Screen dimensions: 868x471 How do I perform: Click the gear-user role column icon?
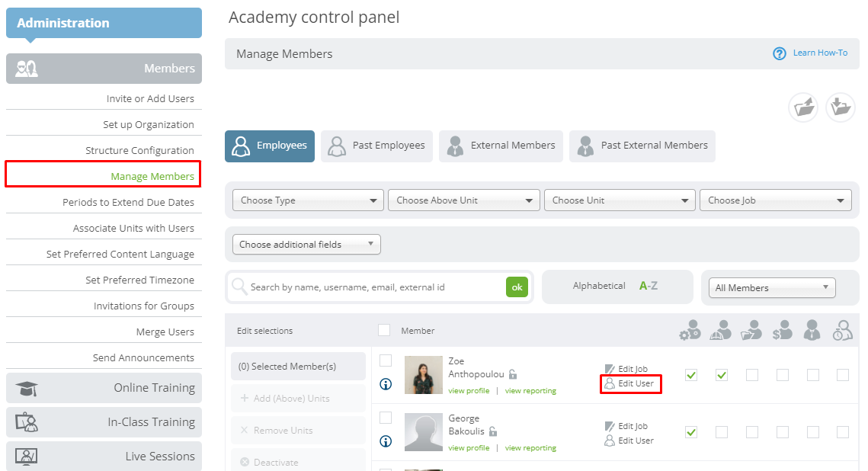point(690,331)
